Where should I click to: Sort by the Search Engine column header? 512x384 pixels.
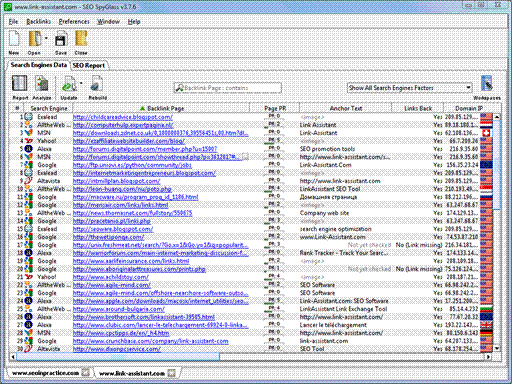(49, 108)
